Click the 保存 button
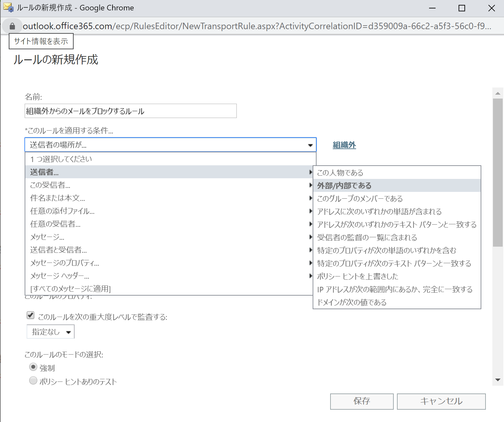The height and width of the screenshot is (422, 504). point(362,401)
